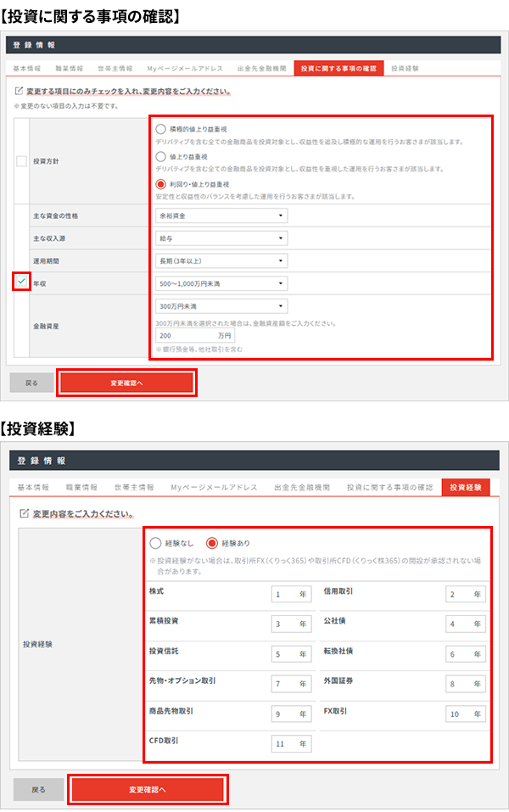Screen dimensions: 509x812
Task: Open the 金融資産 dropdown showing 300万円未満
Action: click(221, 306)
